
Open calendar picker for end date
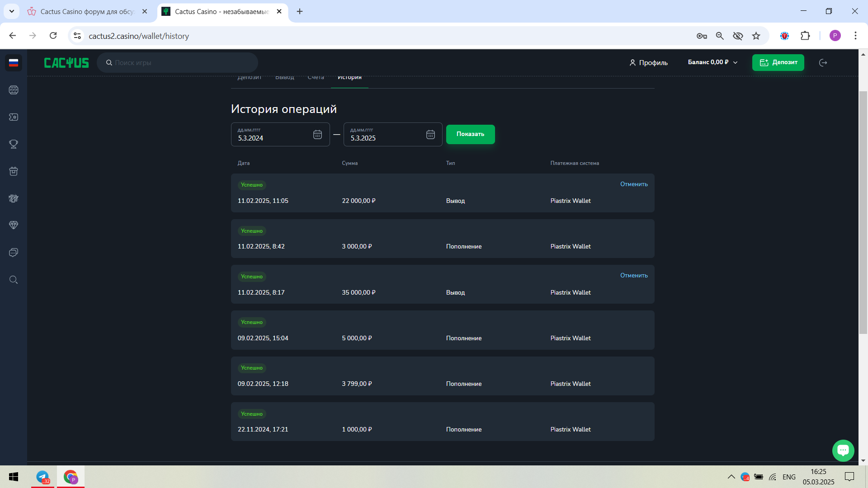click(430, 135)
